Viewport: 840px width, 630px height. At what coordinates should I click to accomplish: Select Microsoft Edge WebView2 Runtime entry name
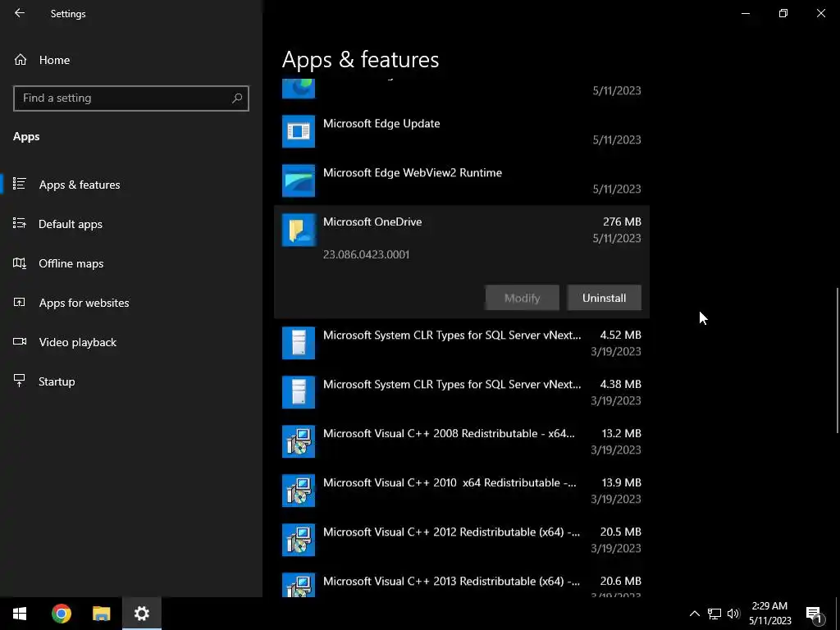pyautogui.click(x=413, y=172)
